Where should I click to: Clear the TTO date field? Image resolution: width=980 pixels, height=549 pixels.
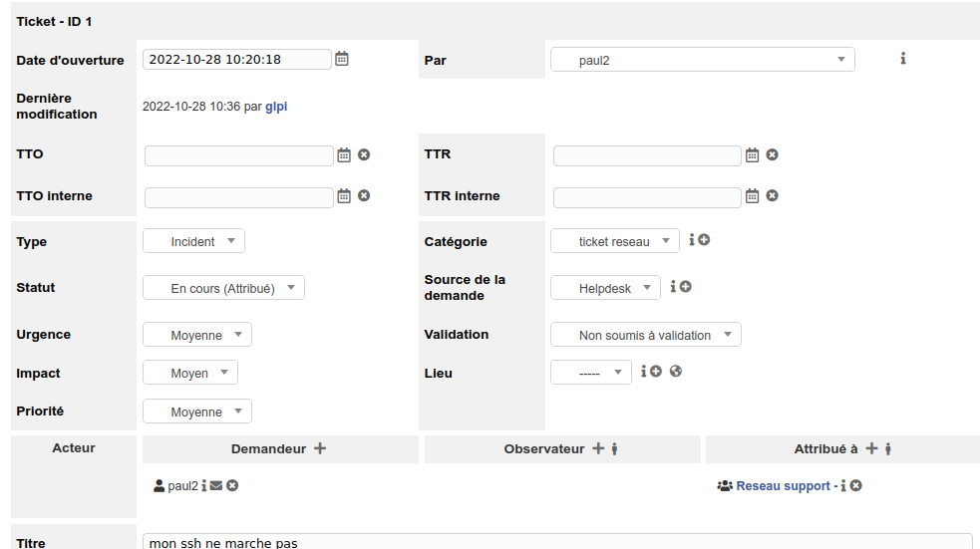(x=364, y=154)
